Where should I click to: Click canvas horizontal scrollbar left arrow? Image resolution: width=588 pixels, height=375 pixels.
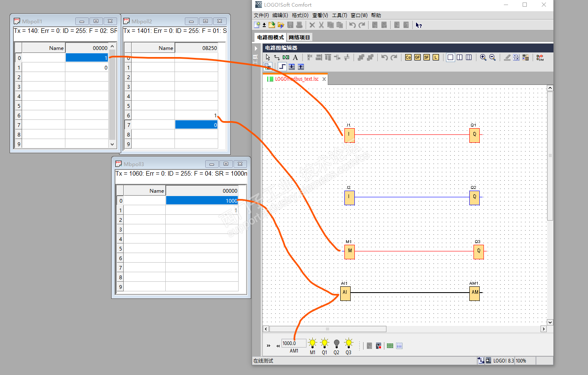[x=266, y=329]
